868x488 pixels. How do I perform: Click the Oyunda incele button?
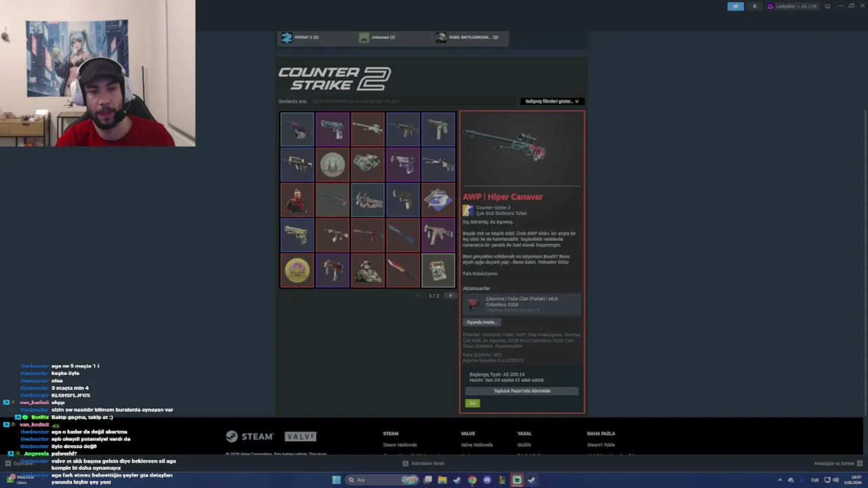(481, 323)
